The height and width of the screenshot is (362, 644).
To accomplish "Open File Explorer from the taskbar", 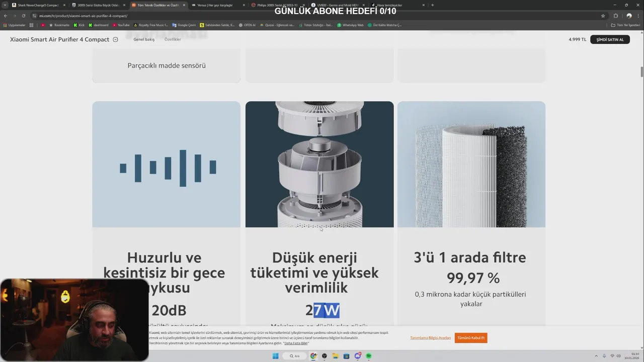I will (336, 356).
